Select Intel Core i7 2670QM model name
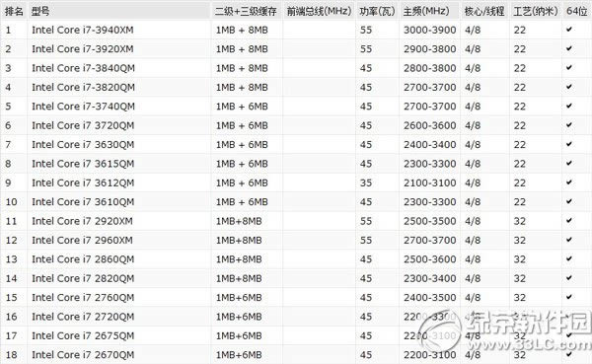This screenshot has height=364, width=592. click(83, 355)
